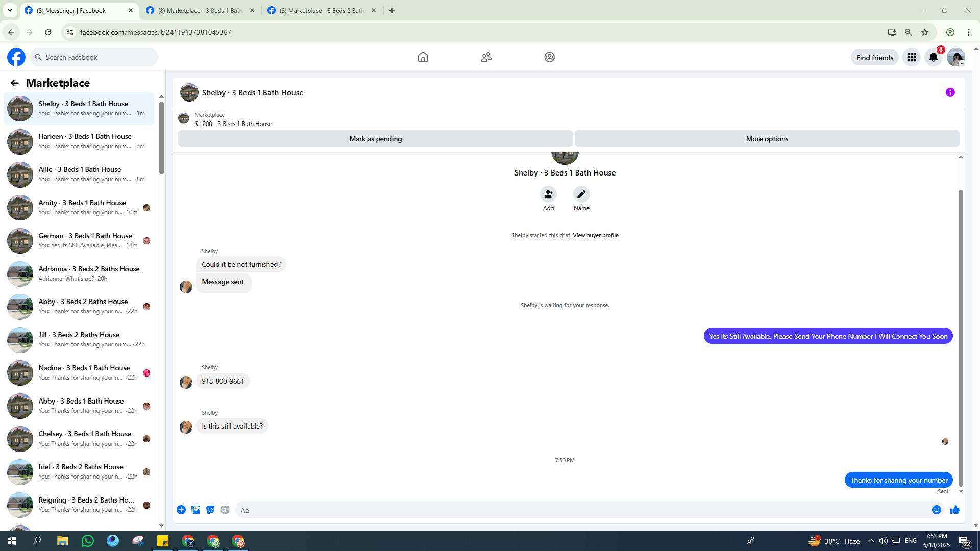
Task: Edit the chat name with pencil icon
Action: coord(581,194)
